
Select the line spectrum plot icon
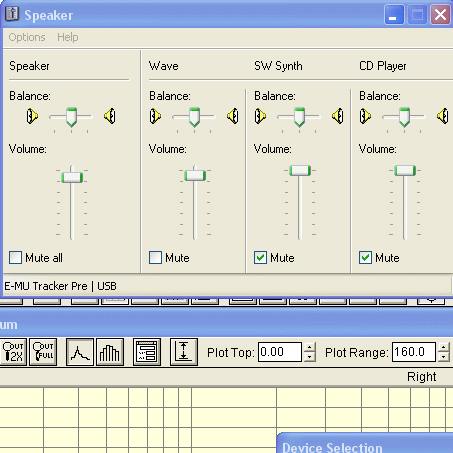click(80, 352)
